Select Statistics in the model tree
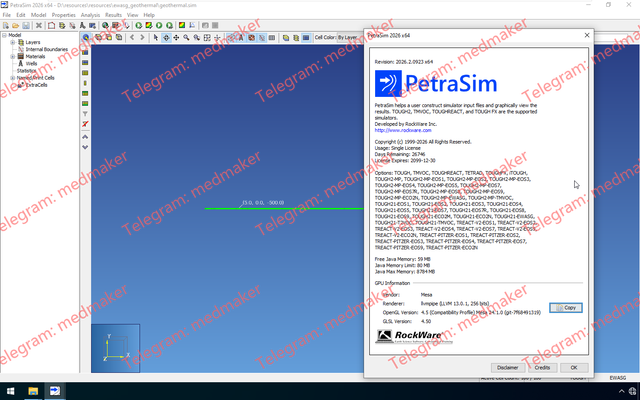Viewport: 640px width, 400px height. tap(26, 71)
